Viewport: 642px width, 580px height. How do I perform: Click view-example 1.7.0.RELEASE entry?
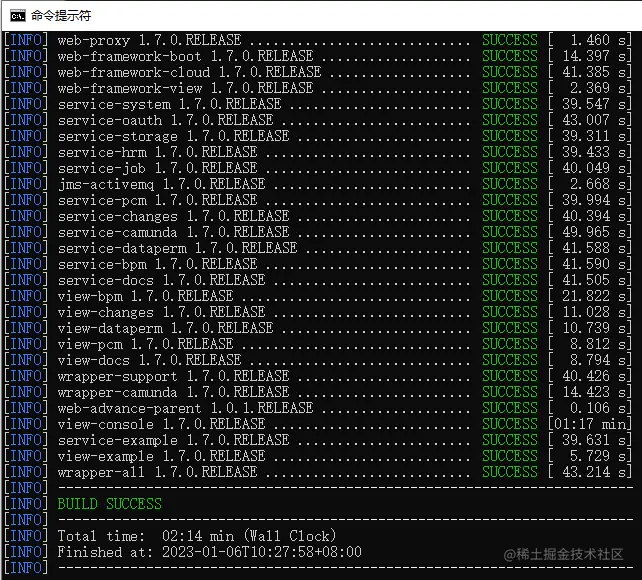(161, 456)
